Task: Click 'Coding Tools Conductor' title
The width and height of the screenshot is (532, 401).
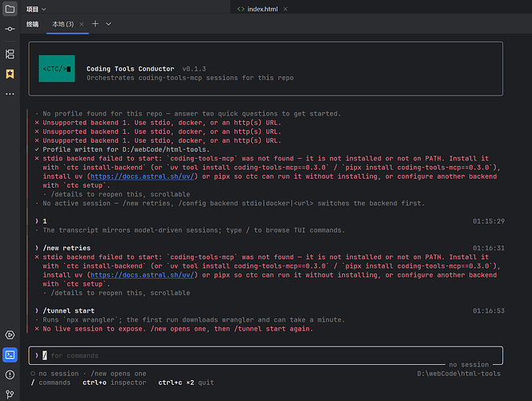Action: [x=130, y=69]
